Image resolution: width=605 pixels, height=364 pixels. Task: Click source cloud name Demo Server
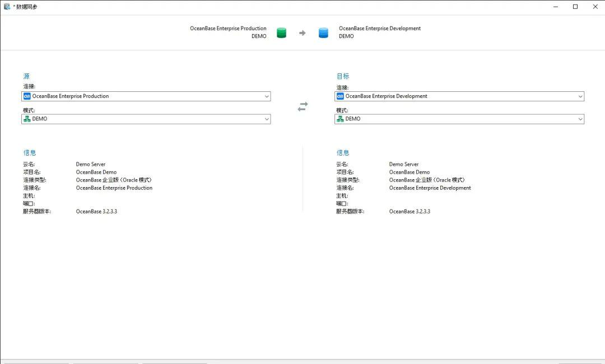(91, 164)
